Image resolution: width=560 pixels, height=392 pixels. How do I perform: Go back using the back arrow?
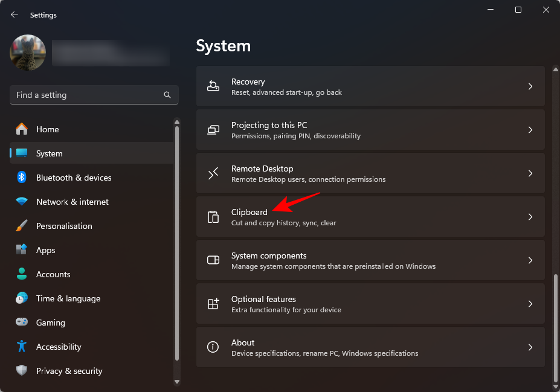14,14
